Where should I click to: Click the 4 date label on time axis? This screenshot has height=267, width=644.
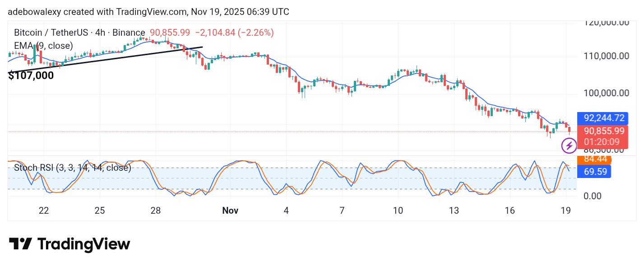(286, 211)
